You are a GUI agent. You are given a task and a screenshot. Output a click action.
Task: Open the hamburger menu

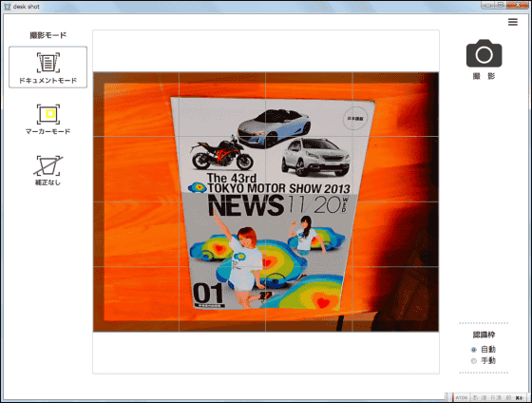(x=513, y=22)
